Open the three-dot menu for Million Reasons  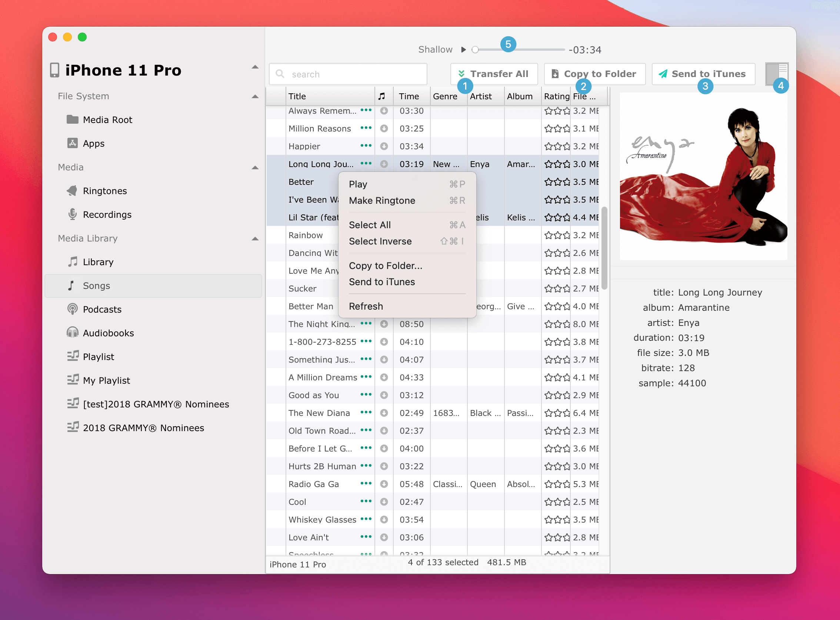(x=366, y=128)
